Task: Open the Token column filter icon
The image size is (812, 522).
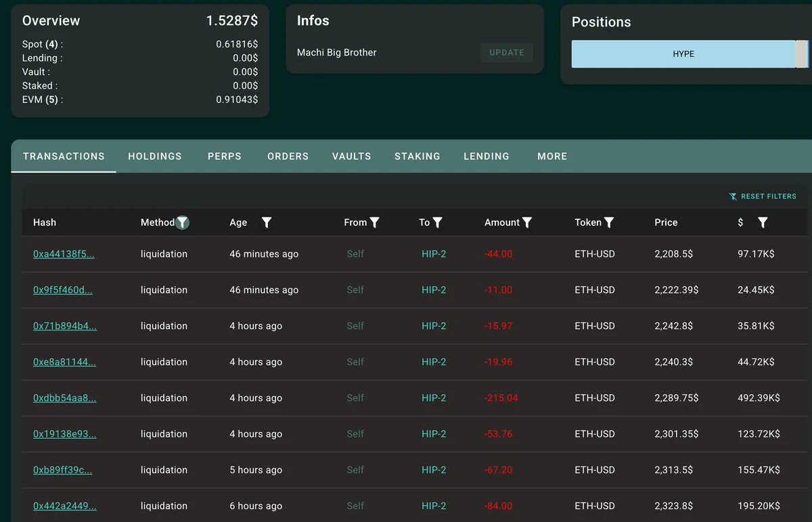Action: point(609,222)
